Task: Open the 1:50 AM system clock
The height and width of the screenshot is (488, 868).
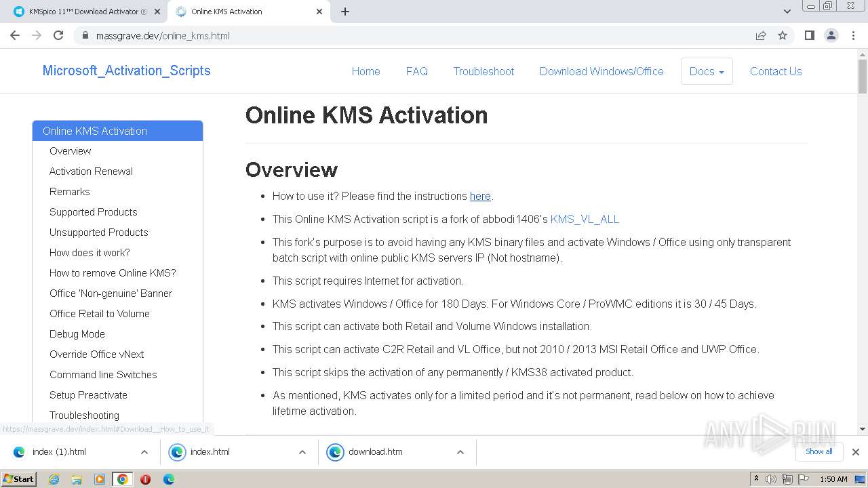Action: click(x=833, y=479)
